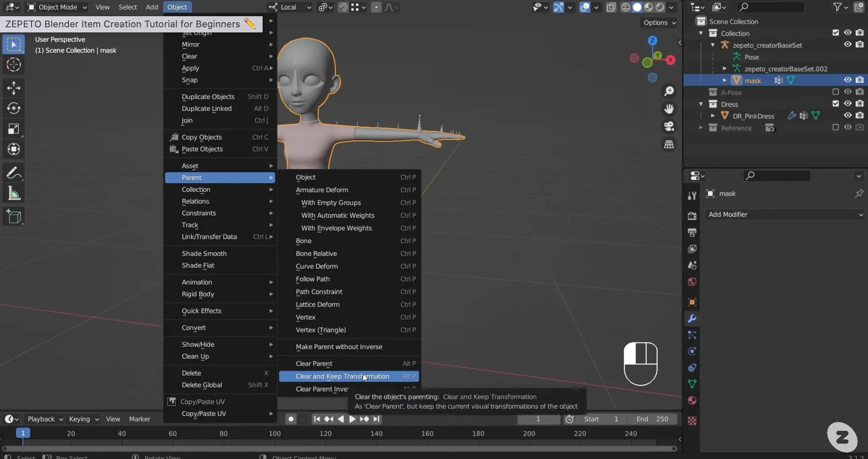Viewport: 868px width, 459px height.
Task: Click Shade Smooth in Object menu
Action: coord(220,253)
